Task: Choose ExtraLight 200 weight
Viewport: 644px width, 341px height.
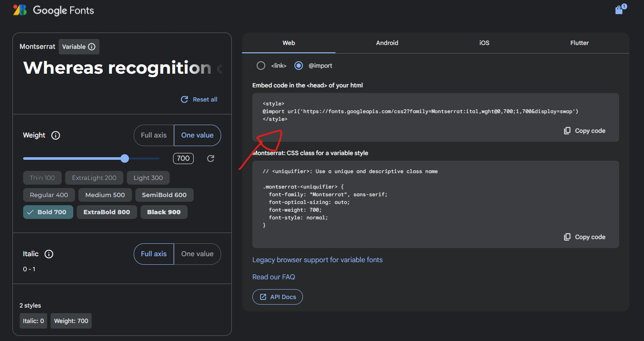Action: click(x=94, y=178)
